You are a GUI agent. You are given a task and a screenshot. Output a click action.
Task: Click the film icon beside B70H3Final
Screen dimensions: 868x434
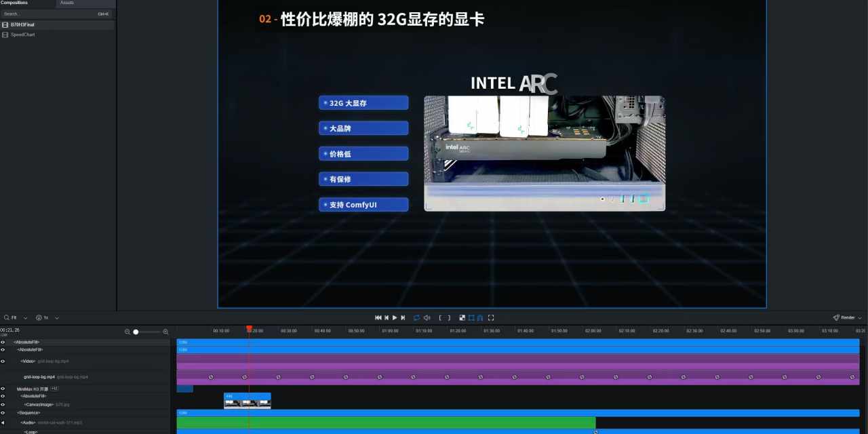pos(5,24)
